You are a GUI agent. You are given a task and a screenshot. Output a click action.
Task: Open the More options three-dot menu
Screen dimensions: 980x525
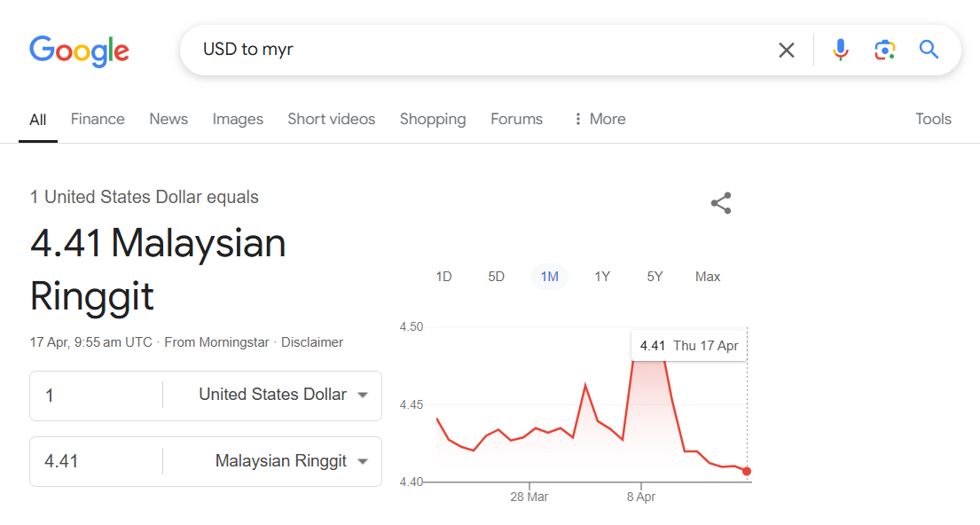pyautogui.click(x=599, y=119)
